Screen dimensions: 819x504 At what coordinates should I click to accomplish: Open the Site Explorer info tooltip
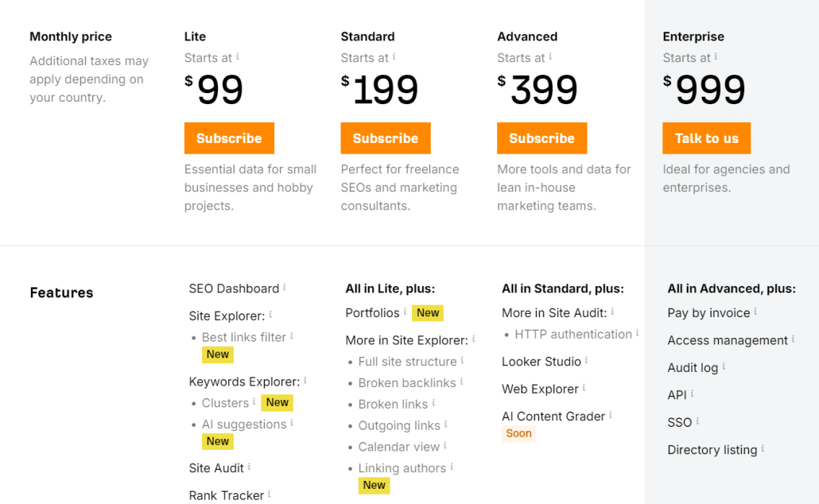pos(270,315)
